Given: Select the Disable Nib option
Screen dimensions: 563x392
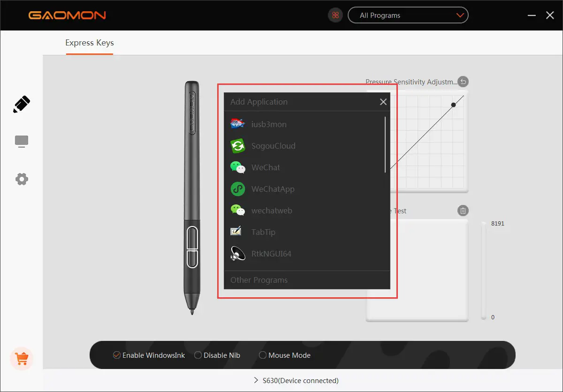Looking at the screenshot, I should click(198, 355).
